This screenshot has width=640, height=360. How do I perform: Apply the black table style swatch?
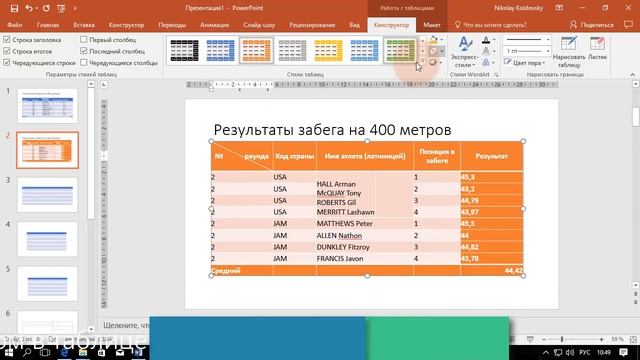(x=184, y=51)
